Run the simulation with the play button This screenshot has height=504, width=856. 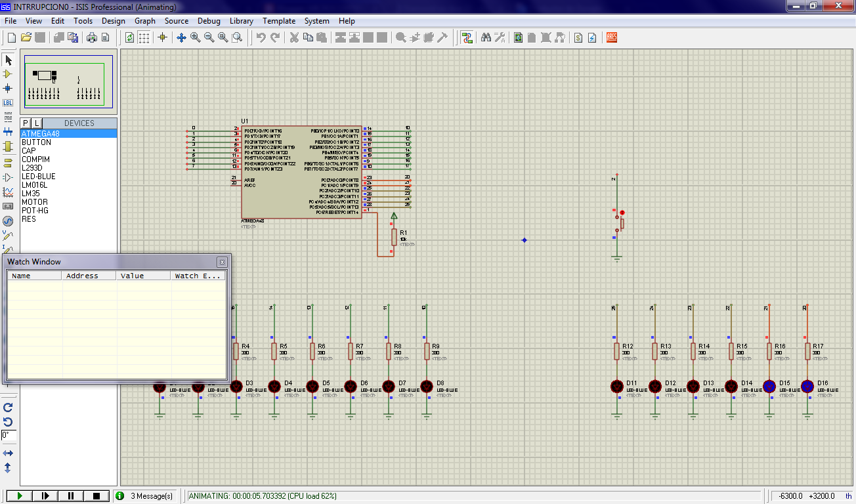20,495
